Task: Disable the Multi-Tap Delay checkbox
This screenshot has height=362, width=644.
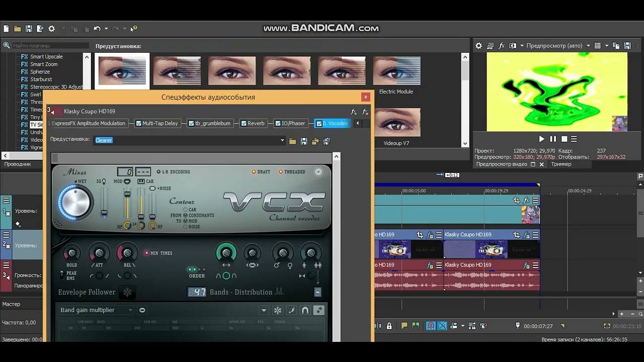Action: pos(139,123)
